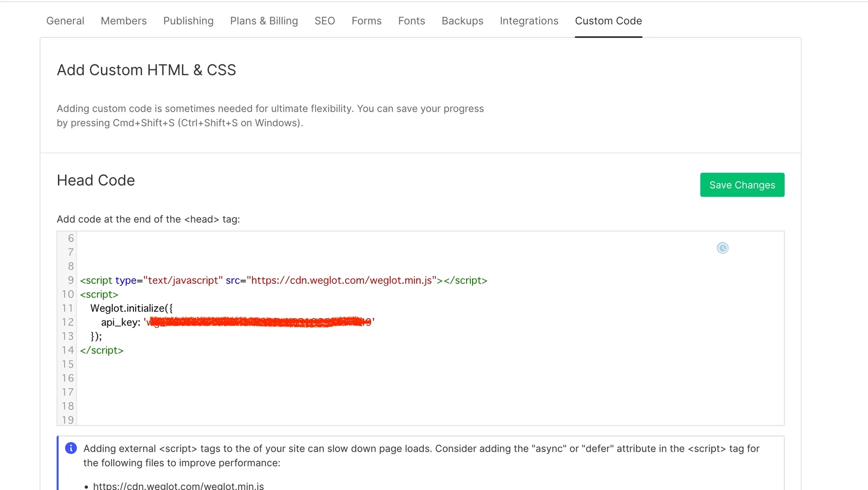Click inside the head code editor on line 16
Viewport: 868px width, 490px height.
[x=430, y=378]
